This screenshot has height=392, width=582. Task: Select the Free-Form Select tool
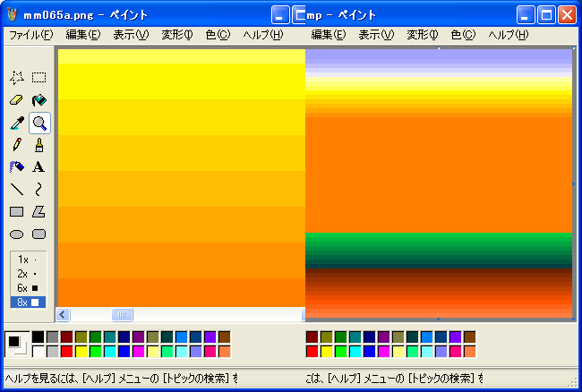pos(16,78)
